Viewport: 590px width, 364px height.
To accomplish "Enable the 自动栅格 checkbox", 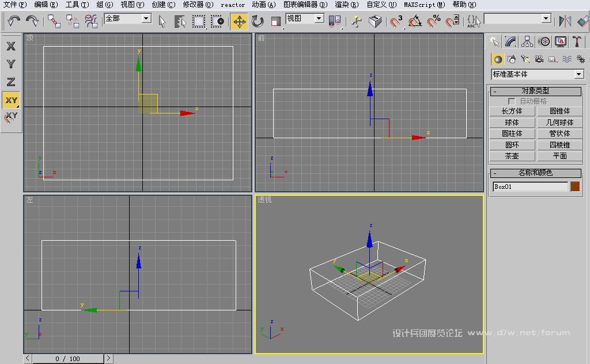I will (512, 101).
